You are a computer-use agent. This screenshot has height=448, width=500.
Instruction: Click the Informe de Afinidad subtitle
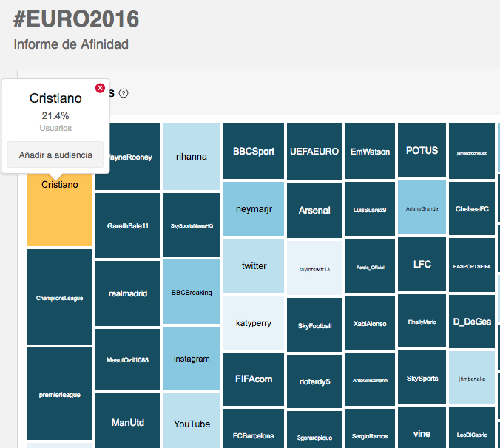(71, 44)
